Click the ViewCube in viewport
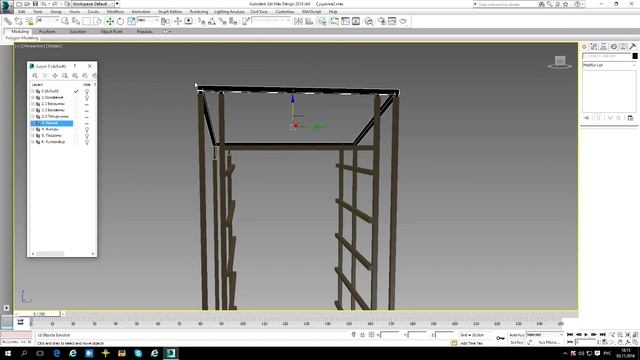 click(x=560, y=62)
